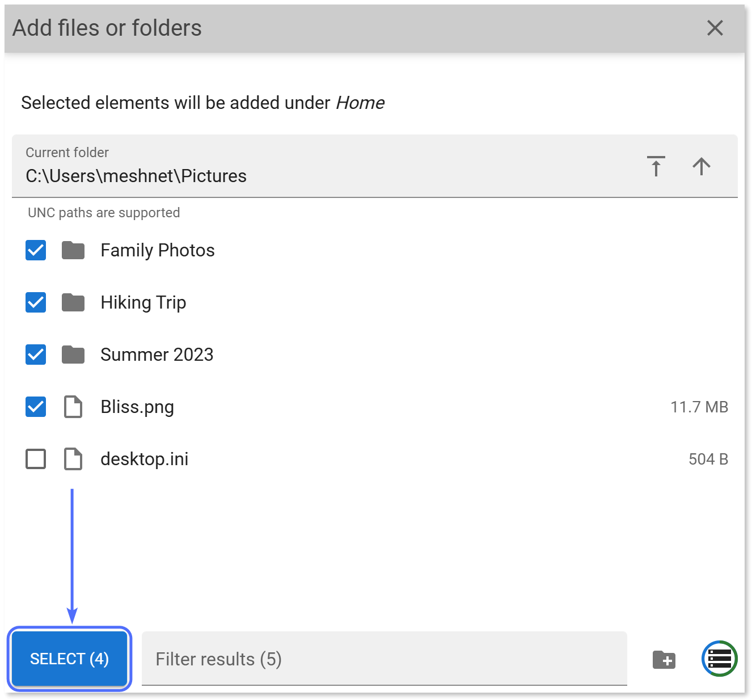Uncheck the Family Photos checkbox
Screen dimensions: 752x700
point(35,250)
